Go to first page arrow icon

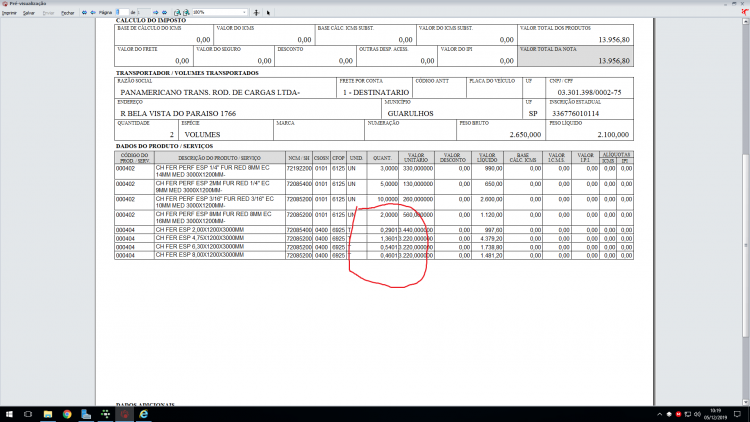tap(84, 12)
